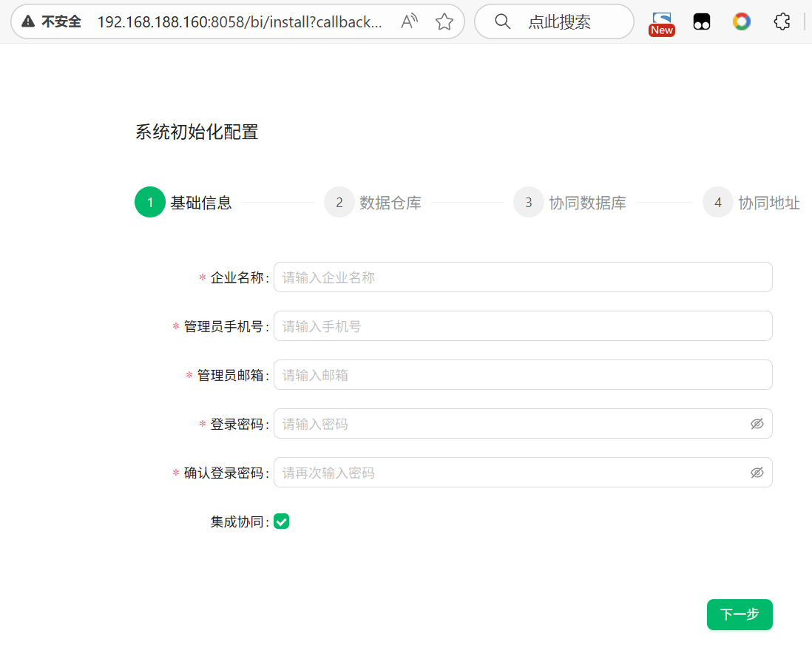812x645 pixels.
Task: Uncheck the 集成协同 checkbox
Action: tap(281, 521)
